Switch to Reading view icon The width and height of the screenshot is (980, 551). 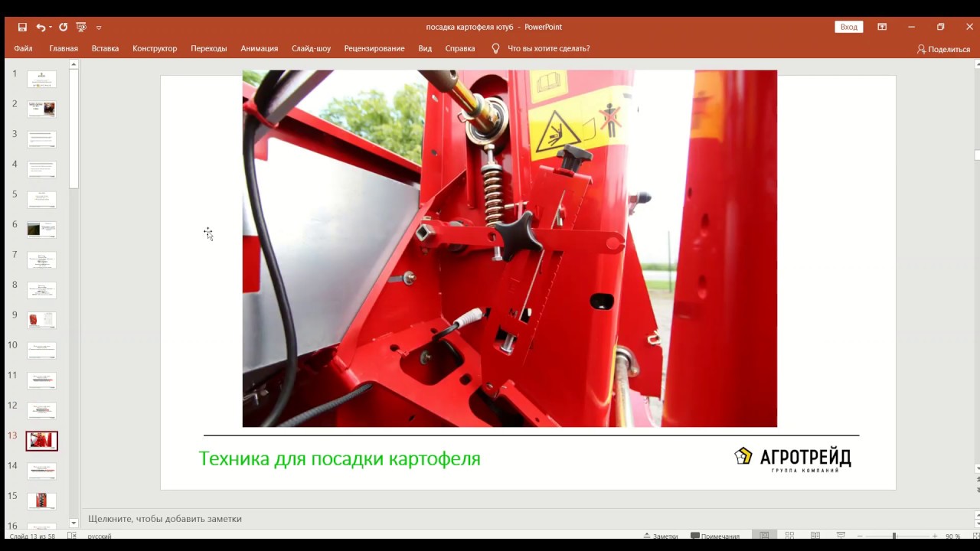815,536
